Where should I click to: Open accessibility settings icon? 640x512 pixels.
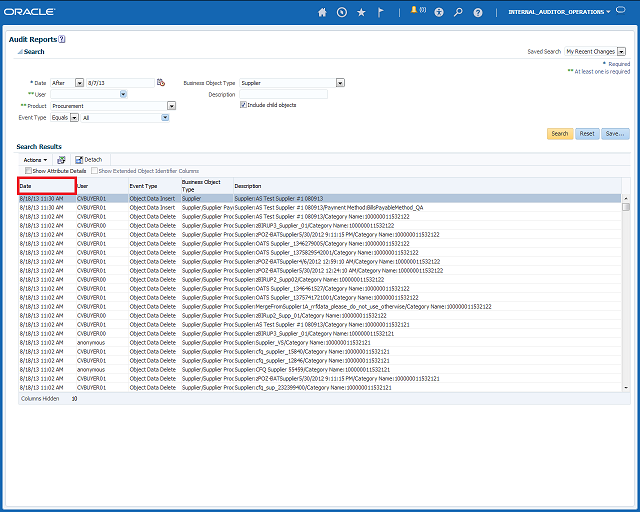(439, 13)
